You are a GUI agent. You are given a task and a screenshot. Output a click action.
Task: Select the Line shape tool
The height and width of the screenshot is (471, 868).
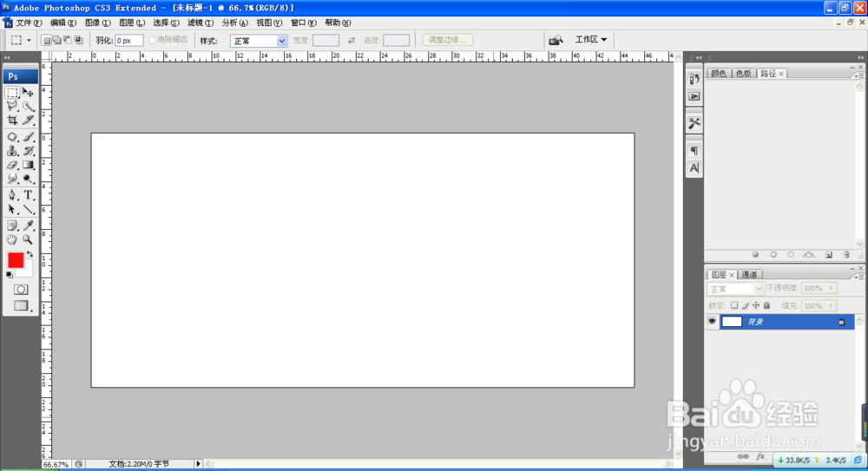point(29,209)
